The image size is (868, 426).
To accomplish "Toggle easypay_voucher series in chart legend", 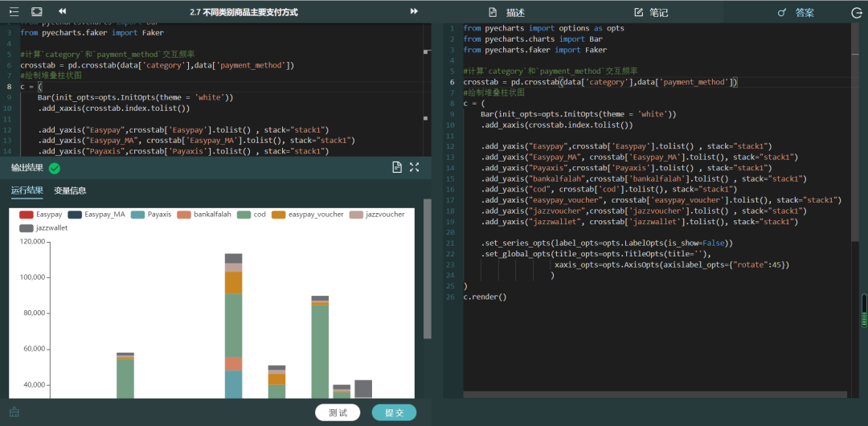I will pyautogui.click(x=307, y=215).
